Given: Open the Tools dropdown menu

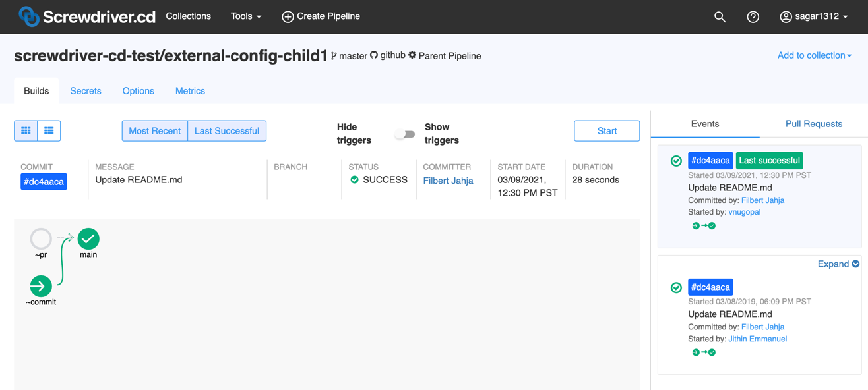Looking at the screenshot, I should [246, 16].
